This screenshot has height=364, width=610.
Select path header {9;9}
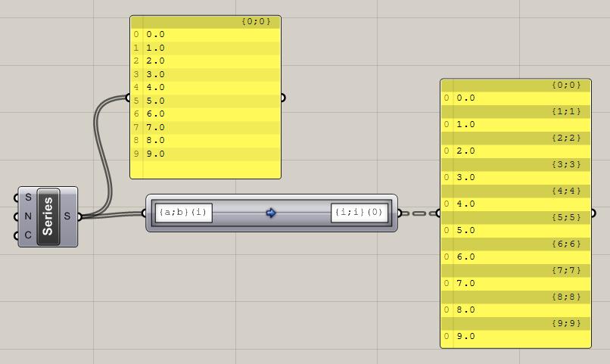coord(566,323)
